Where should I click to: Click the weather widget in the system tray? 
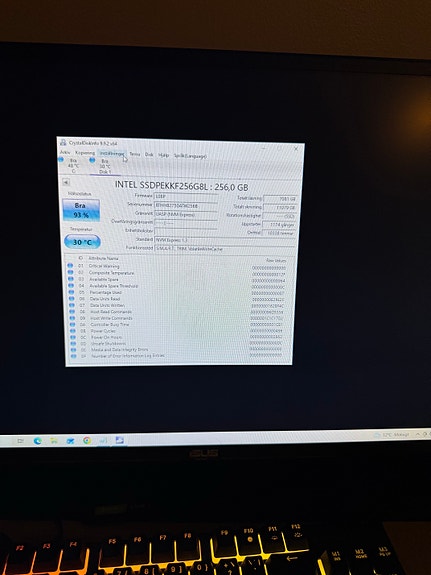391,435
